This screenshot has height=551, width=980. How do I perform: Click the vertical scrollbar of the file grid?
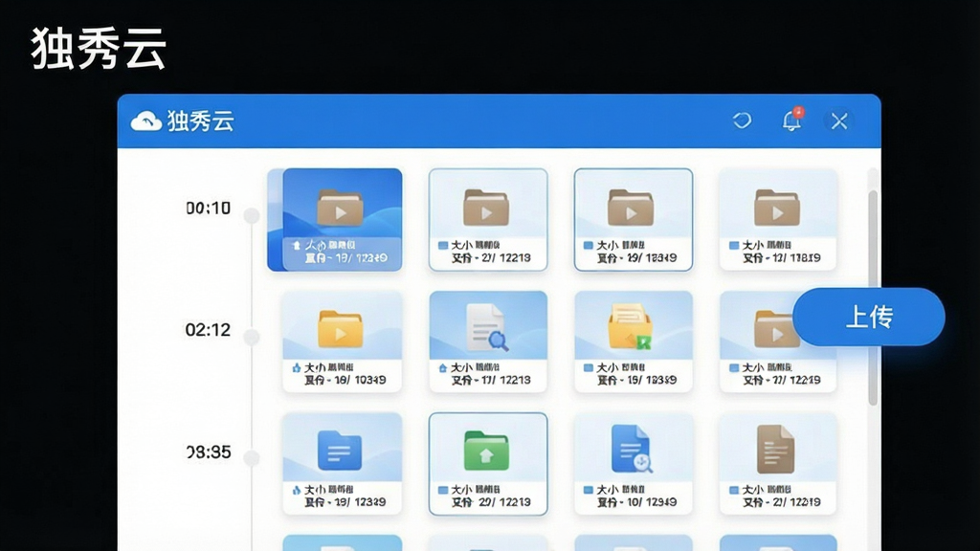pyautogui.click(x=873, y=298)
